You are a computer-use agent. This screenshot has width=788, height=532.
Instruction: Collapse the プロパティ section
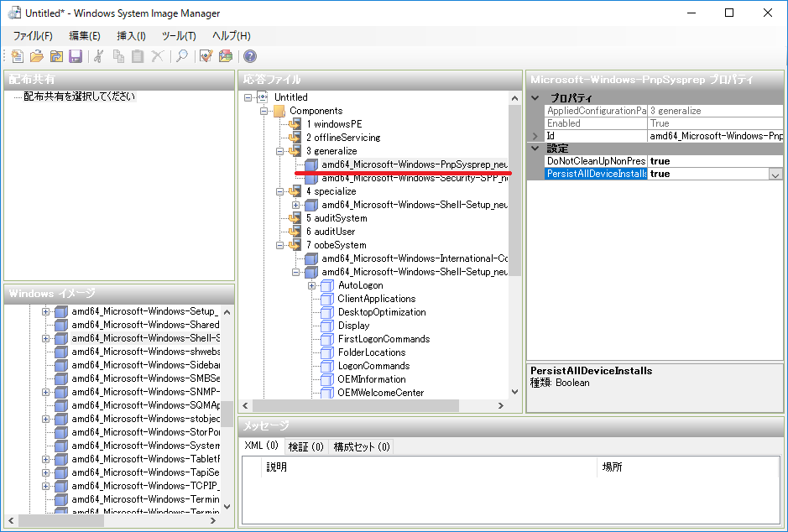(535, 98)
